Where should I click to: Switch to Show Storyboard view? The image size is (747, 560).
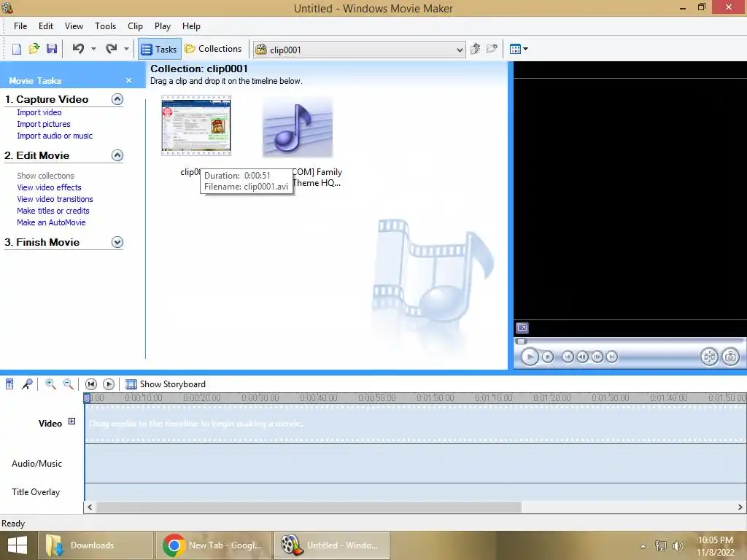[x=166, y=384]
